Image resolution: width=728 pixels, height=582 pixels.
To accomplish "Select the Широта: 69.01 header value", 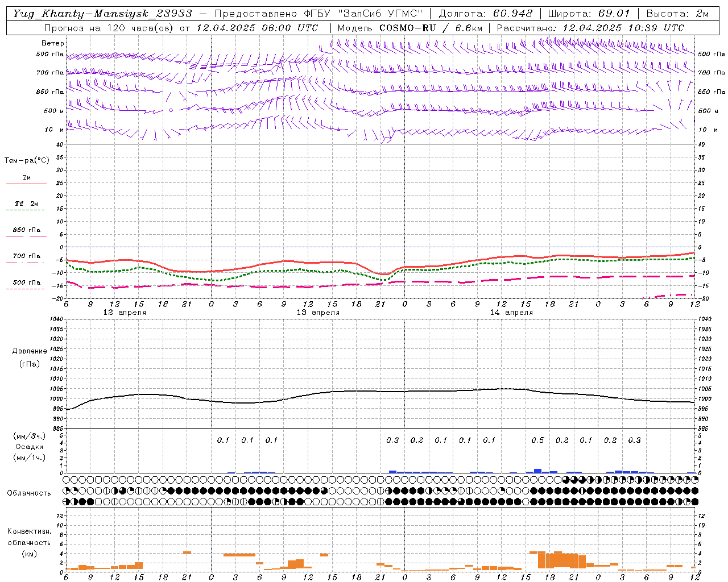I will point(589,14).
